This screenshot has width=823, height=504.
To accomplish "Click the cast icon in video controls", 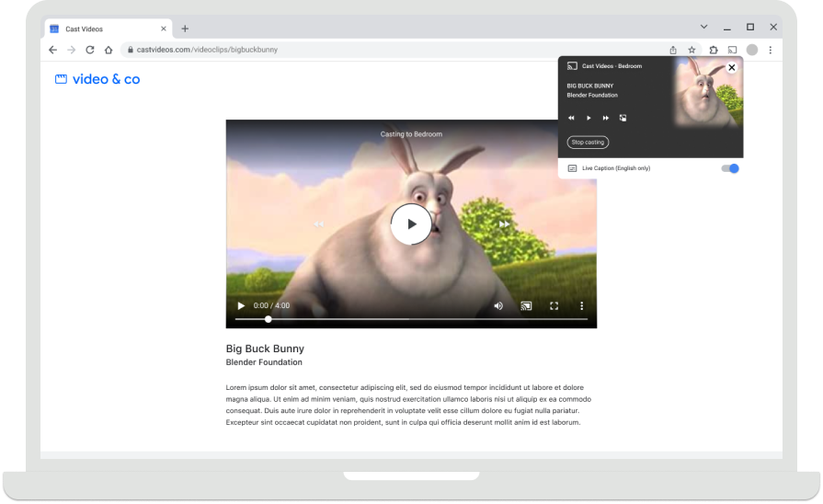I will click(x=526, y=305).
